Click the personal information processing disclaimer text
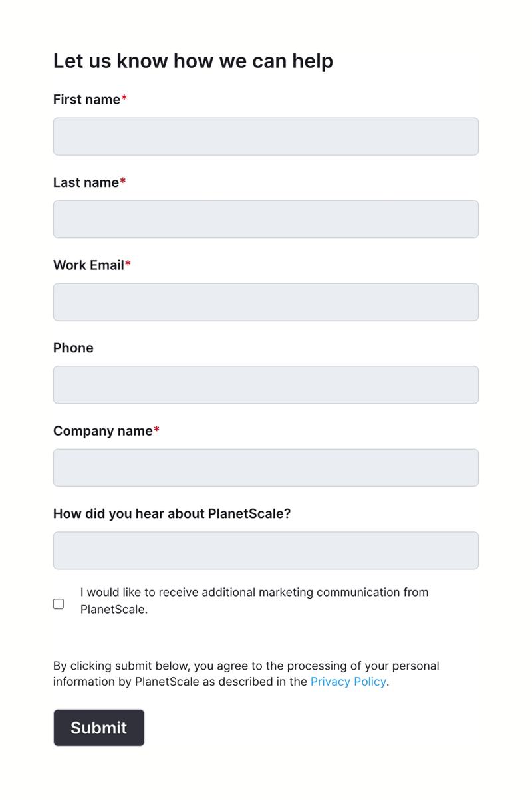This screenshot has width=532, height=800. 246,674
